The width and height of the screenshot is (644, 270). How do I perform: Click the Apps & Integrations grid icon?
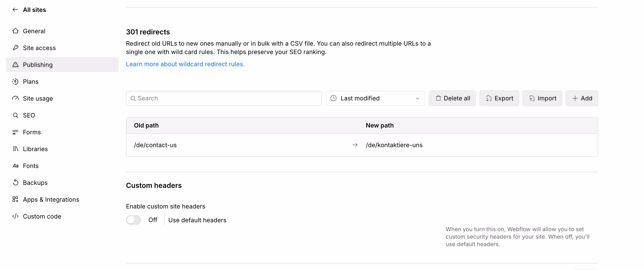tap(15, 199)
